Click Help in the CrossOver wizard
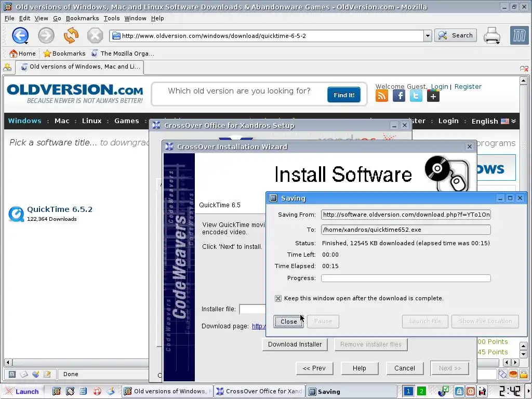This screenshot has height=399, width=532. pyautogui.click(x=360, y=368)
